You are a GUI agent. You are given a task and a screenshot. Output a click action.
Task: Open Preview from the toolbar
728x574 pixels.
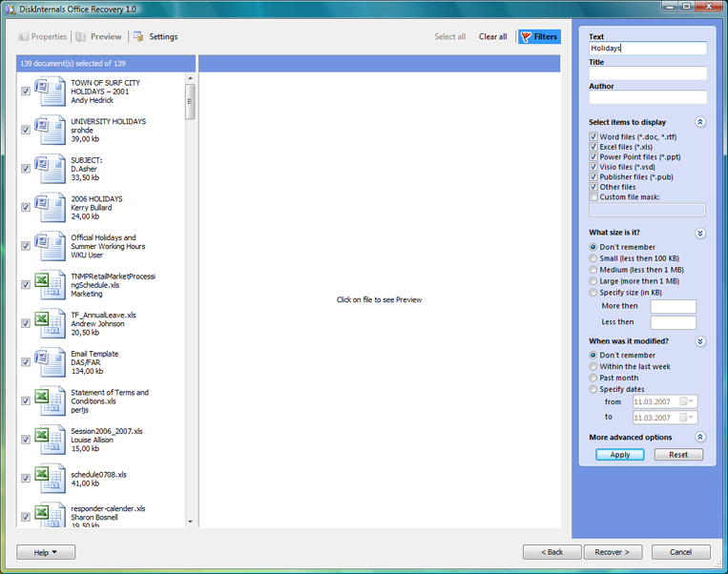tap(99, 37)
